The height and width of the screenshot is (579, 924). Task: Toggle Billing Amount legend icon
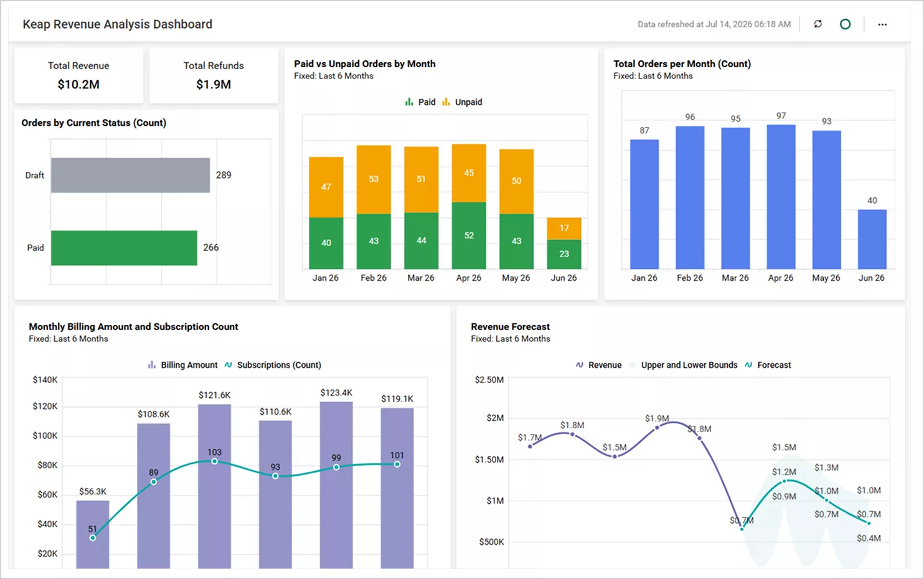click(x=152, y=365)
